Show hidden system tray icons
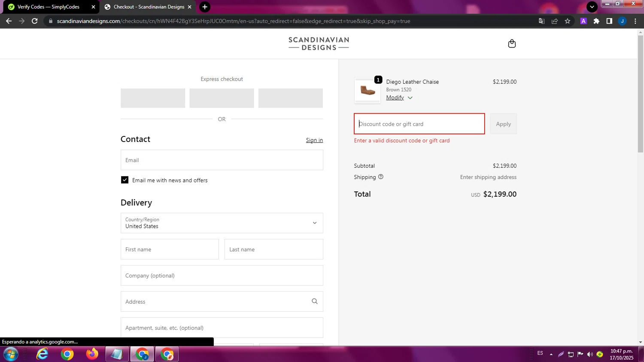Viewport: 644px width, 362px height. [x=551, y=354]
